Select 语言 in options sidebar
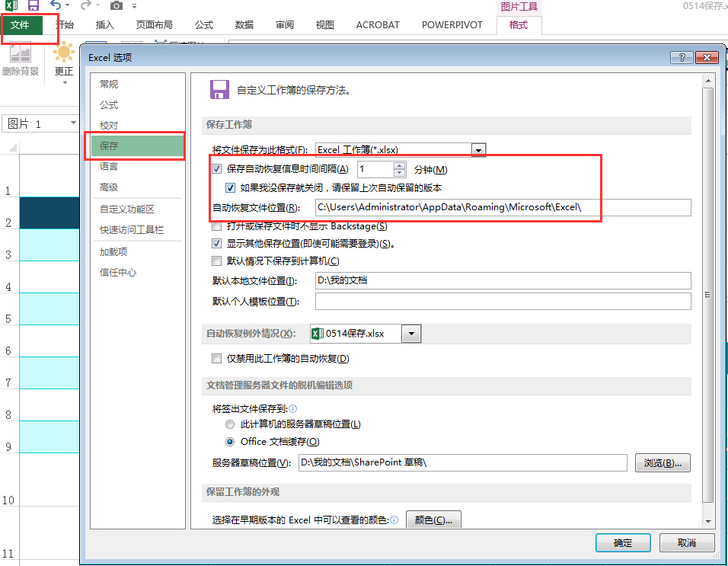The height and width of the screenshot is (566, 728). [137, 166]
